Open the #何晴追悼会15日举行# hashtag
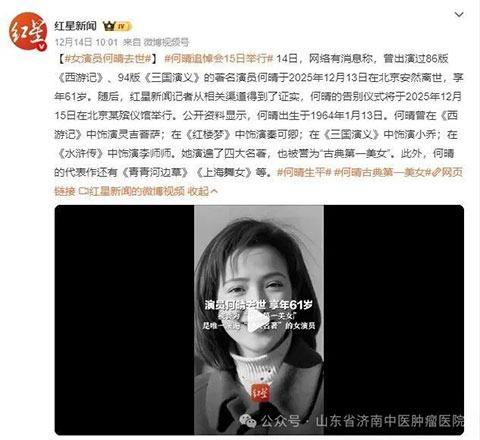The width and height of the screenshot is (480, 440). (219, 59)
